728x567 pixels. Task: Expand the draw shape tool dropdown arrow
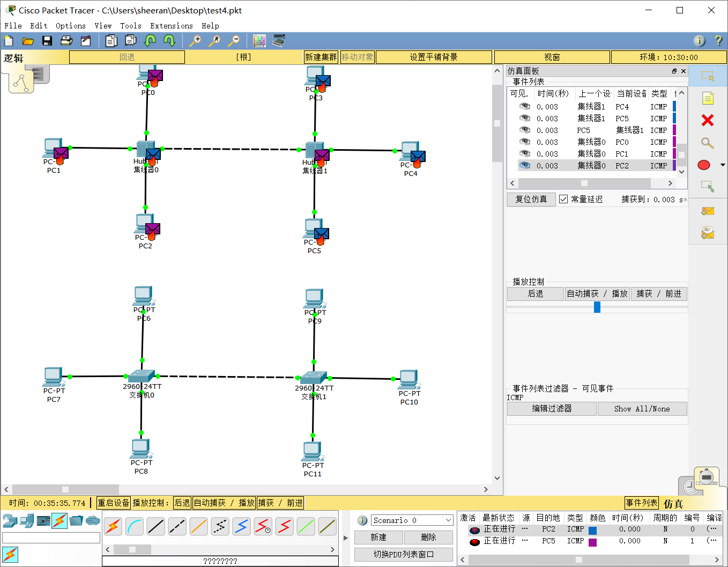(723, 165)
